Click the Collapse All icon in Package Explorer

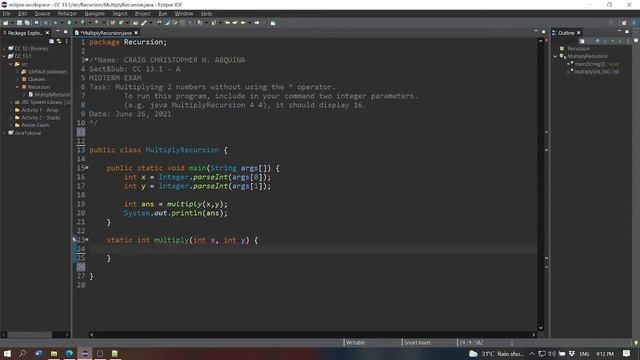51,41
